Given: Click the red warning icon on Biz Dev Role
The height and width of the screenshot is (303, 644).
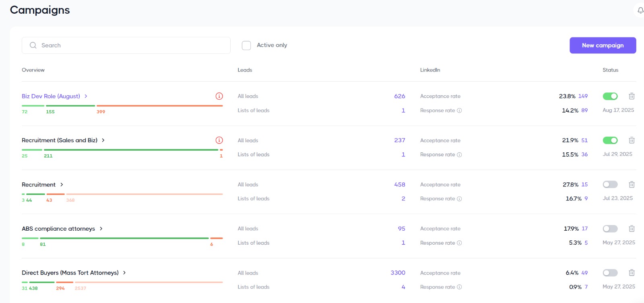Looking at the screenshot, I should pyautogui.click(x=219, y=96).
